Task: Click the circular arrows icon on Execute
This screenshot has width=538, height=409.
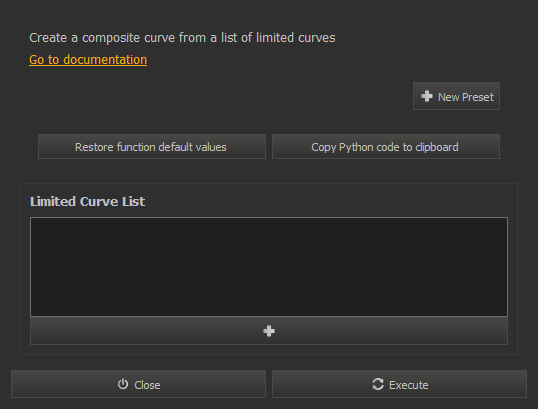Action: (x=378, y=384)
